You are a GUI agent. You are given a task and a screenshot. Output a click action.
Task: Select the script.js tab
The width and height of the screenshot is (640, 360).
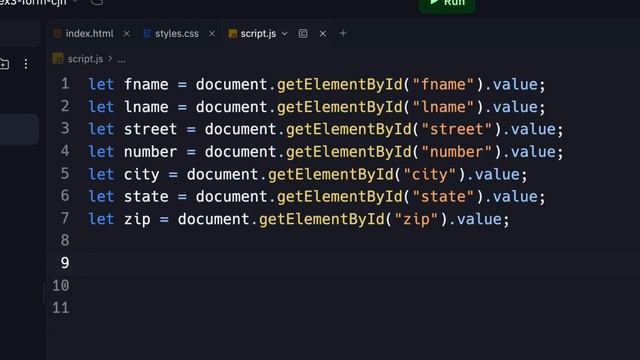point(258,33)
